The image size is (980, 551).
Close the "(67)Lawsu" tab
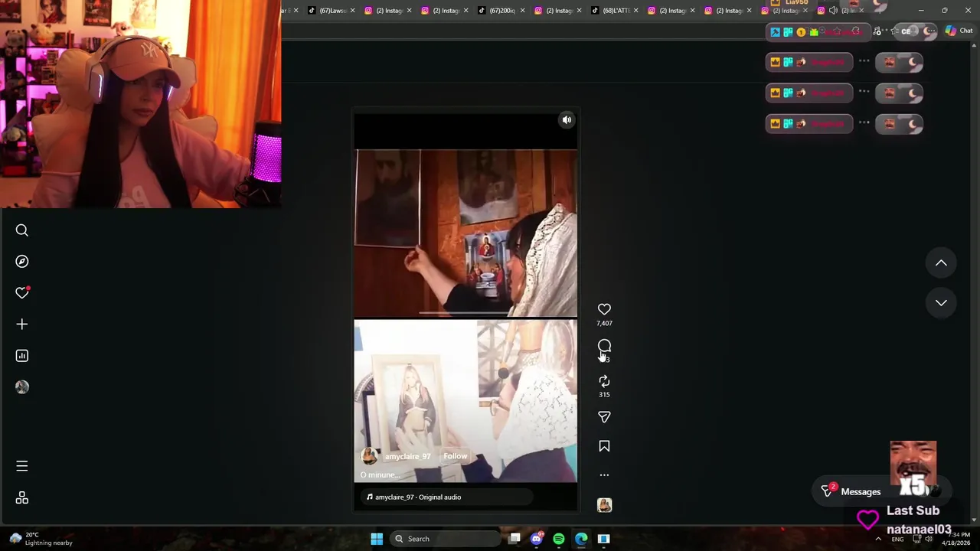(x=353, y=11)
